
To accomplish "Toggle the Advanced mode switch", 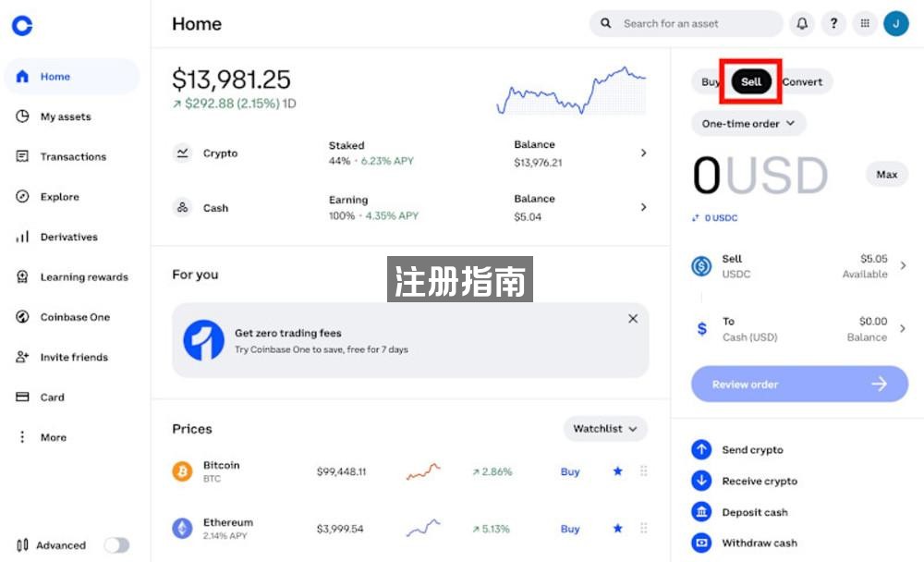I will 116,544.
